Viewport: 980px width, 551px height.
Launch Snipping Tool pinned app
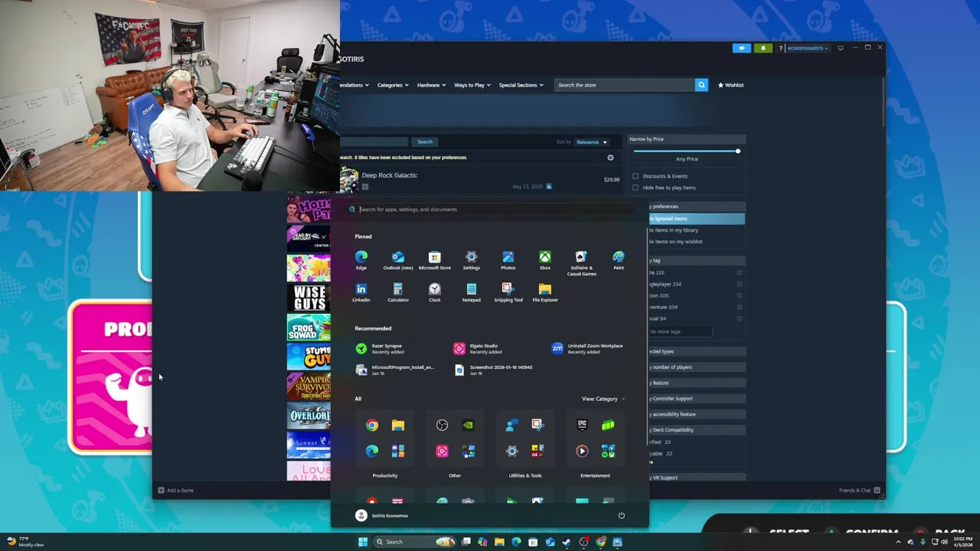point(508,292)
